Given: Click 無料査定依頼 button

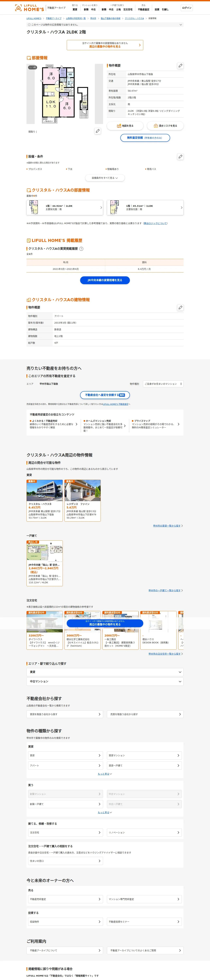Looking at the screenshot, I should pos(145,138).
